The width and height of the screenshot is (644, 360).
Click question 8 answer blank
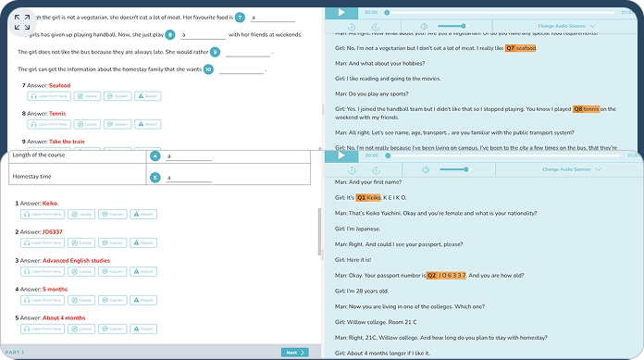point(204,35)
